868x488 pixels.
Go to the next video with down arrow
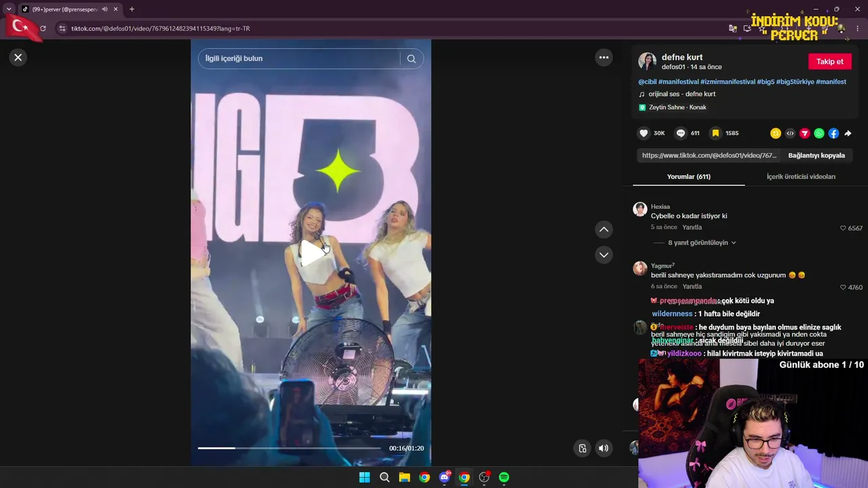604,255
